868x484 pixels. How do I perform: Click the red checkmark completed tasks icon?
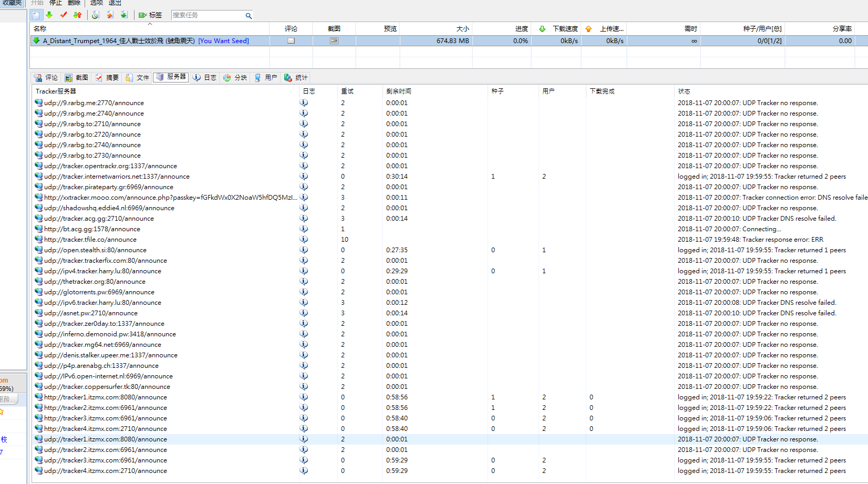(x=64, y=15)
